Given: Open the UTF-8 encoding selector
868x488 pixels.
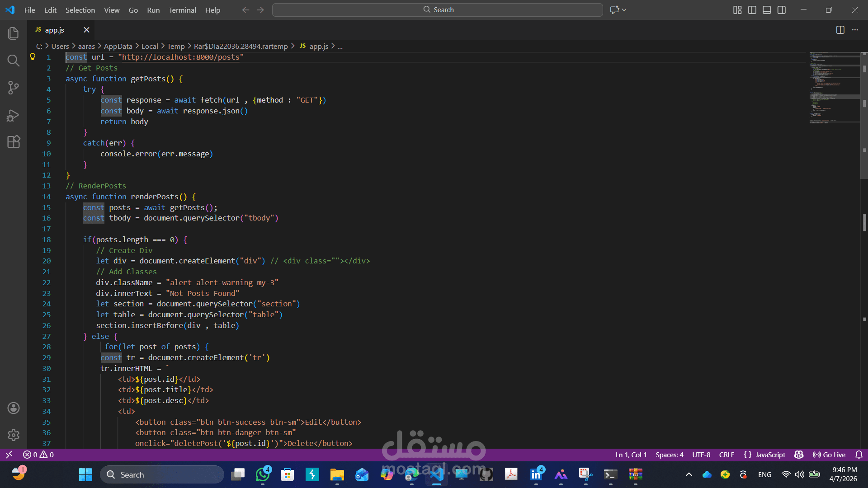Looking at the screenshot, I should click(701, 455).
